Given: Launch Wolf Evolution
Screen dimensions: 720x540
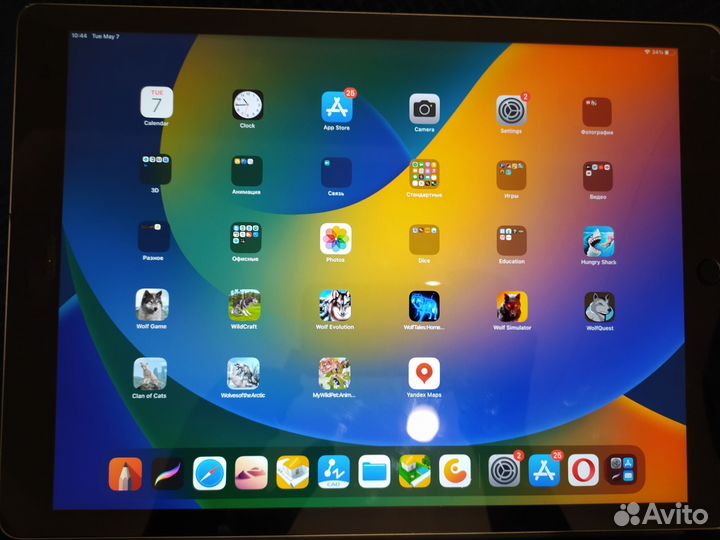Looking at the screenshot, I should 335,306.
